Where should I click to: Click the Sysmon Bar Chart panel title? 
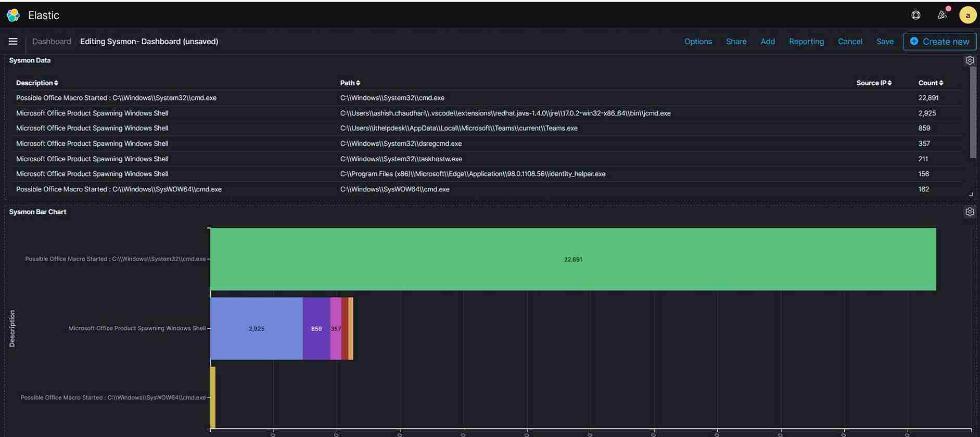pyautogui.click(x=37, y=212)
